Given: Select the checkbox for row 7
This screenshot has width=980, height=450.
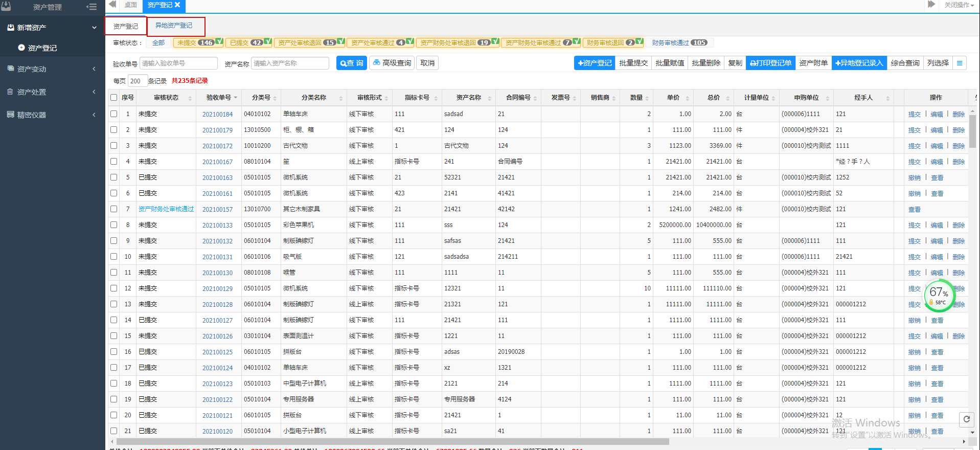Looking at the screenshot, I should [114, 209].
